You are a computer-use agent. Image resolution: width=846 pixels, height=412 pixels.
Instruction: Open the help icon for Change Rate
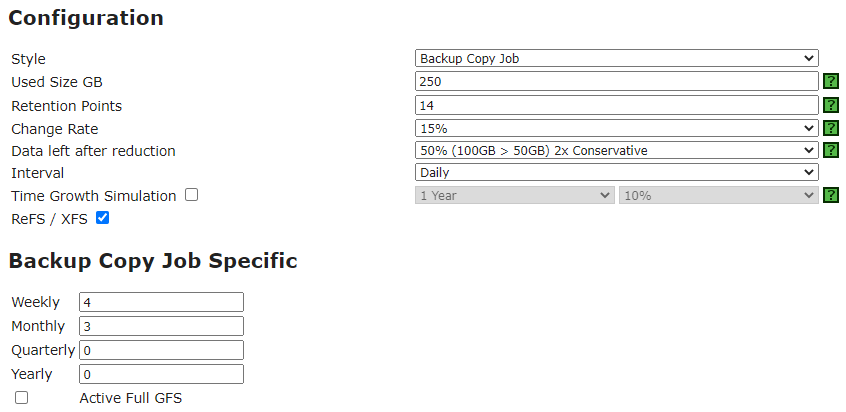pyautogui.click(x=831, y=128)
